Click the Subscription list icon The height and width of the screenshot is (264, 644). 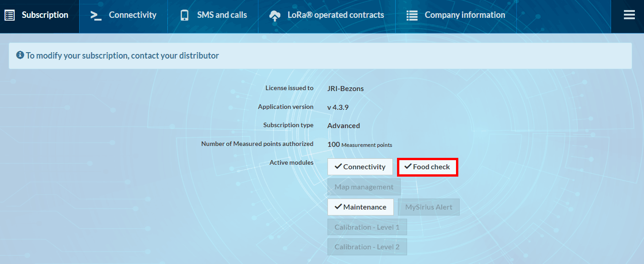(x=10, y=15)
